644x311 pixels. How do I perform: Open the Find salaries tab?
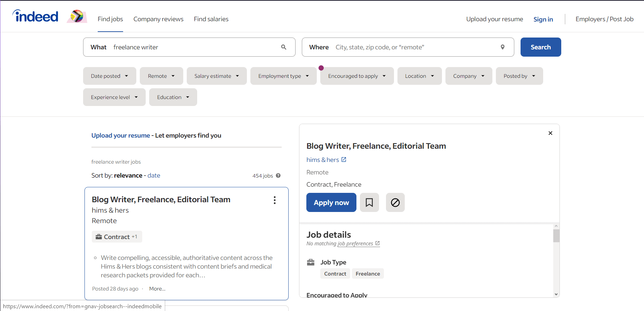point(211,19)
